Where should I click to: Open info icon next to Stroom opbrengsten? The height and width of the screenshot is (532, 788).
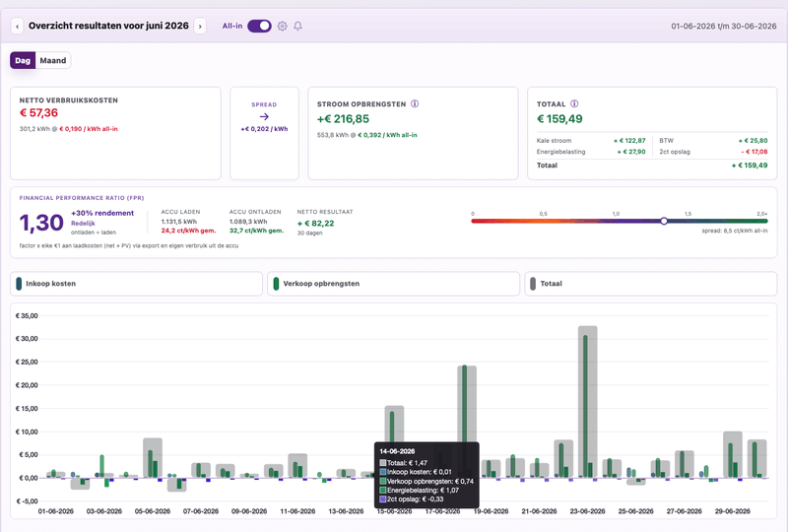pyautogui.click(x=415, y=103)
